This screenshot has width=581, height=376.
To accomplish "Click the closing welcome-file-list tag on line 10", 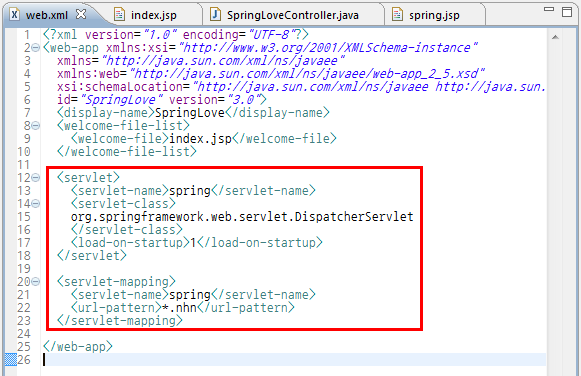I will (127, 152).
